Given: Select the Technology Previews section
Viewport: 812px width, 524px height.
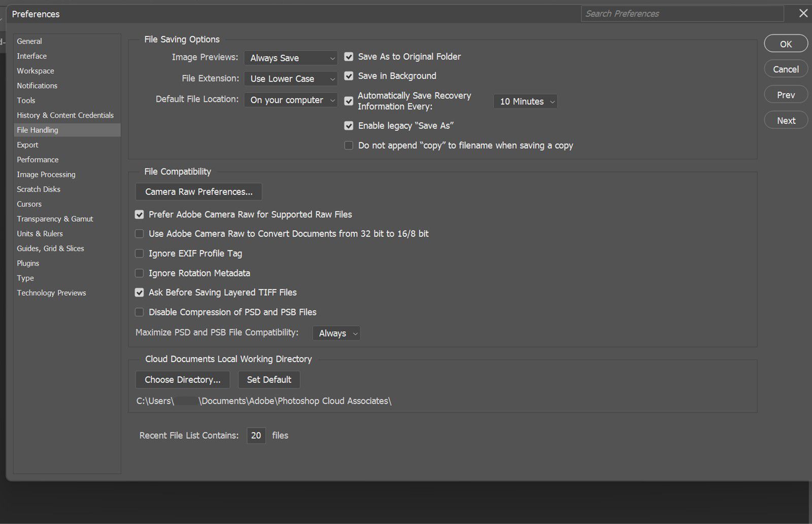Looking at the screenshot, I should 51,293.
